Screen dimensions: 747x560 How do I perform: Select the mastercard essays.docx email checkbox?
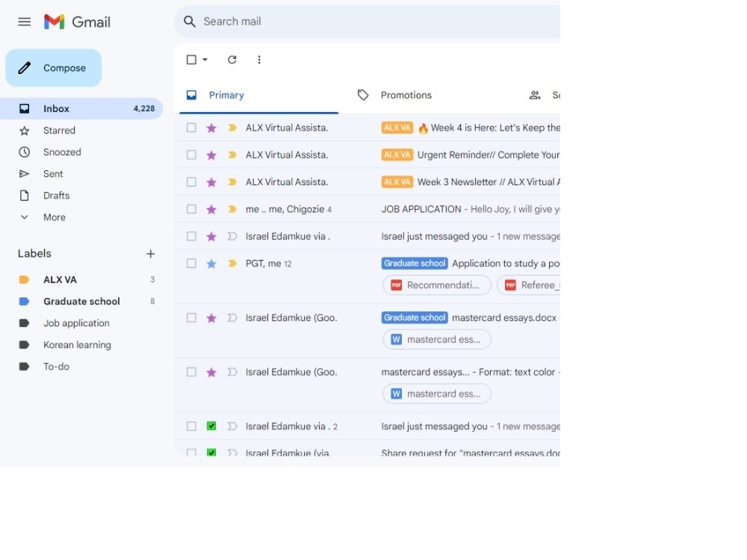[191, 317]
